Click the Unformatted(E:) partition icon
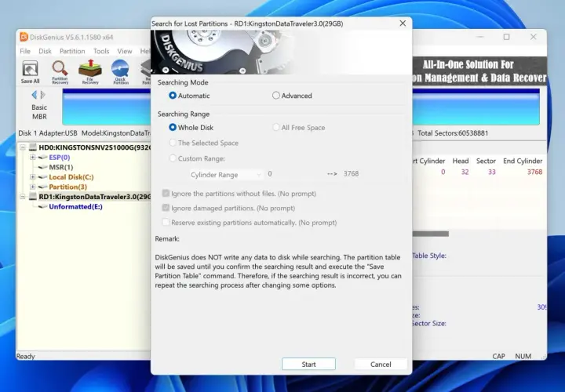Screen dimensions: 565x392 tap(43, 207)
